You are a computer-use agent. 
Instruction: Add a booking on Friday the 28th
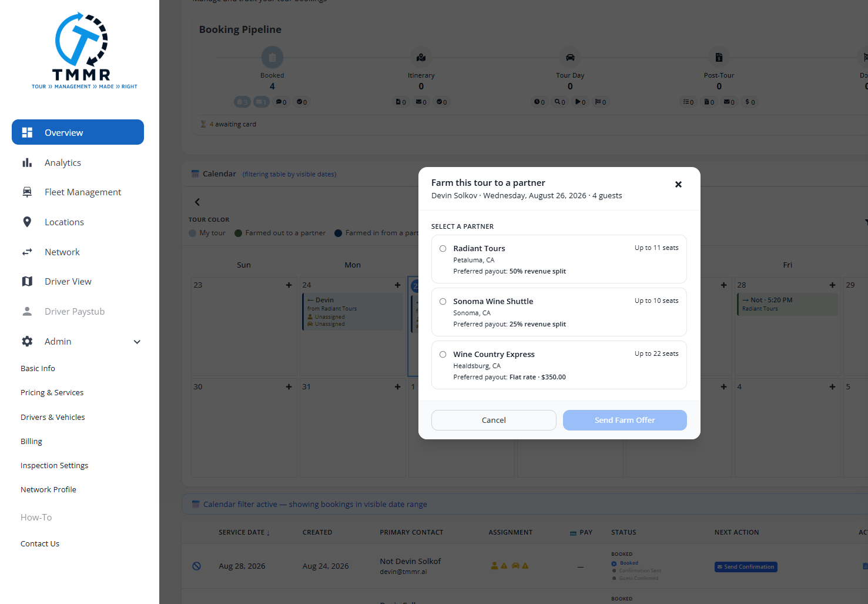832,285
